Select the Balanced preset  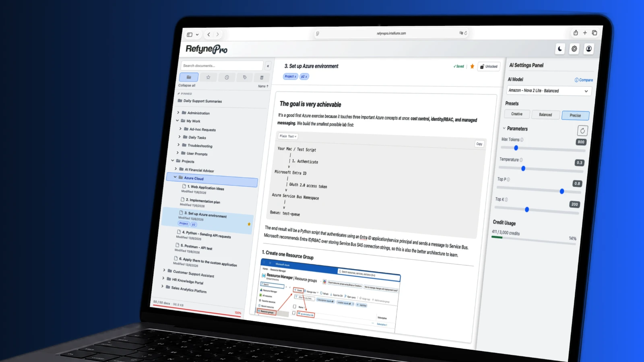coord(545,115)
